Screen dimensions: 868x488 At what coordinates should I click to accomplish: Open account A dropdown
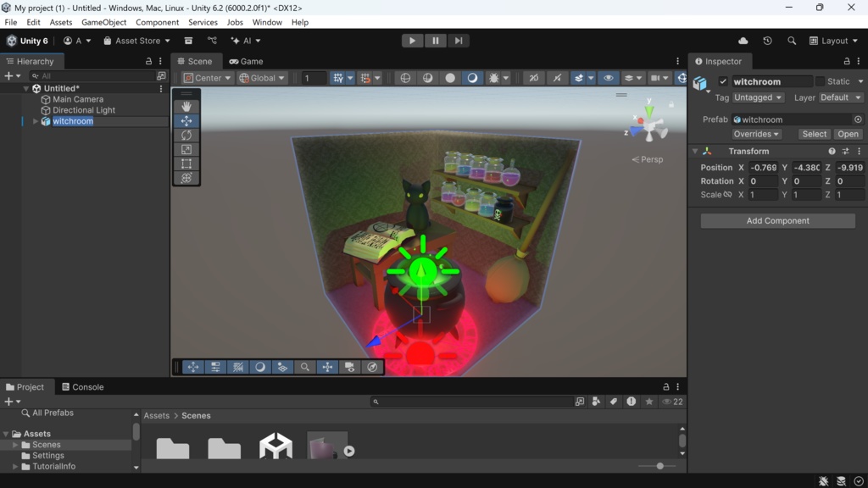coord(77,41)
